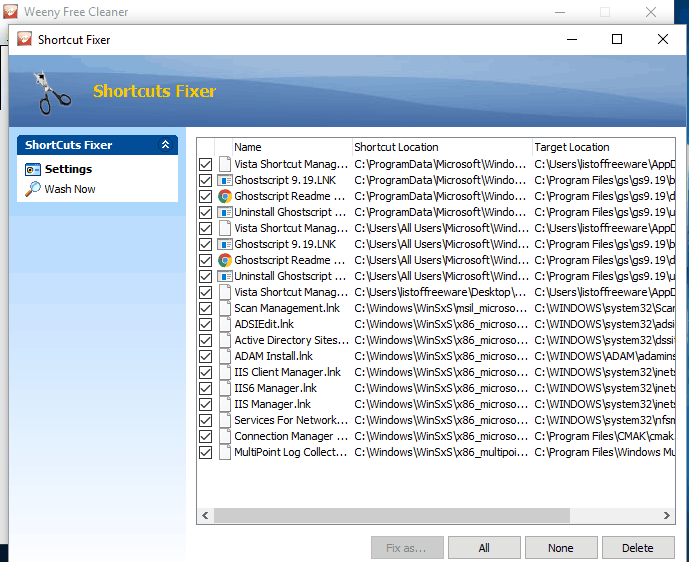Click the file icon of ADAM Install.lnk
Screen dimensions: 689x562
(x=225, y=356)
